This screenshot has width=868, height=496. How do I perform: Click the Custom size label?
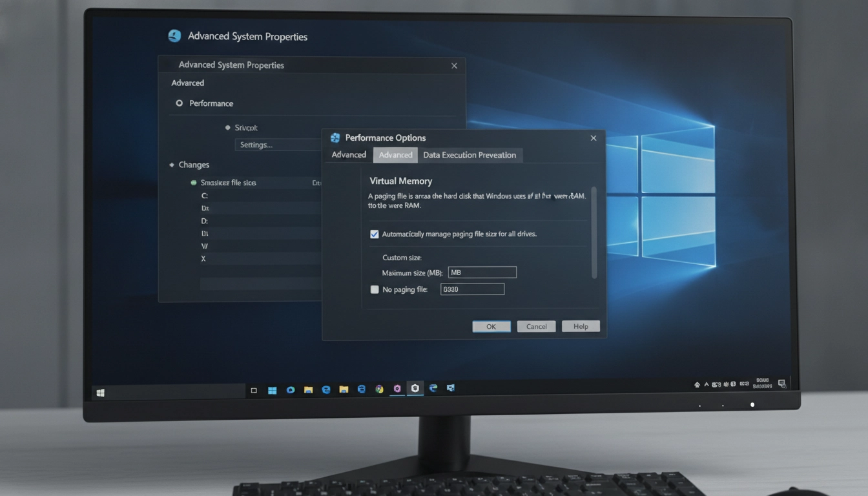[402, 258]
